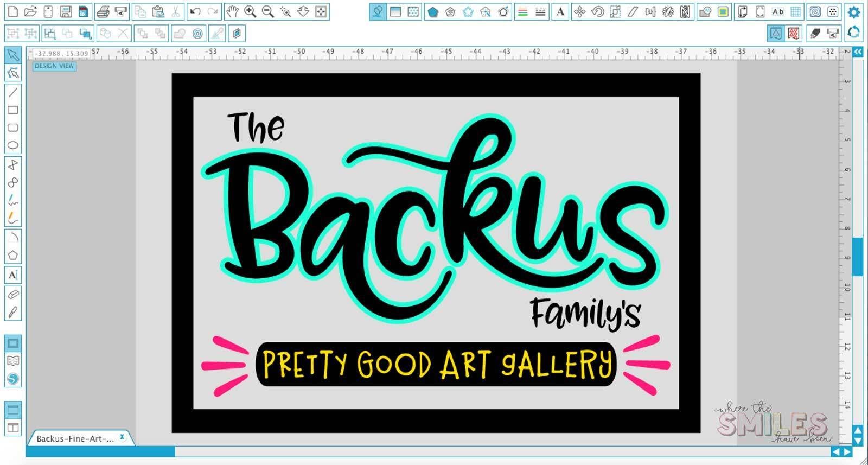Select the Regular Polygon tool
868x465 pixels.
(x=13, y=255)
